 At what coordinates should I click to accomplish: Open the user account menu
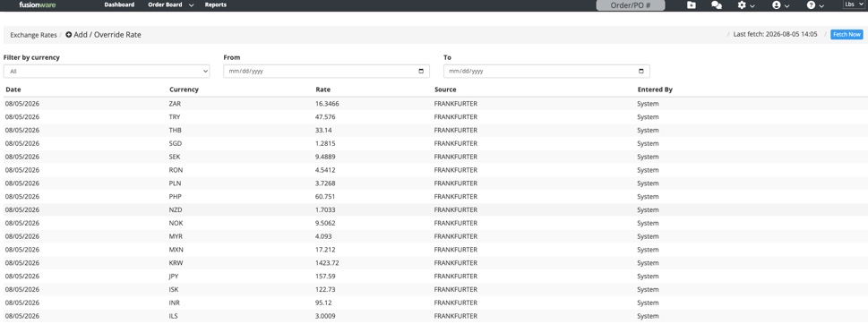coord(780,5)
